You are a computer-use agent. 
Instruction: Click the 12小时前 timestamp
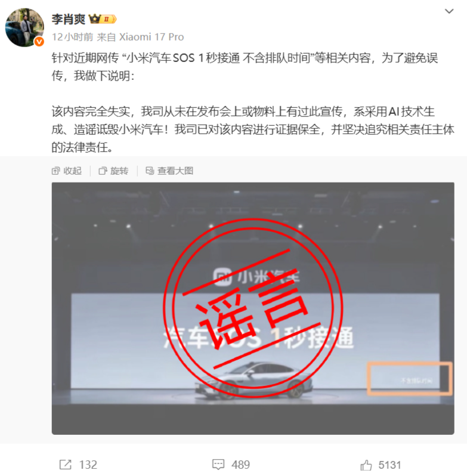click(73, 37)
